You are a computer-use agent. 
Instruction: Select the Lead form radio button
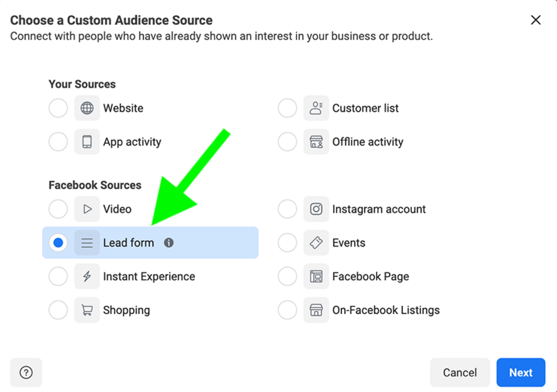point(58,243)
